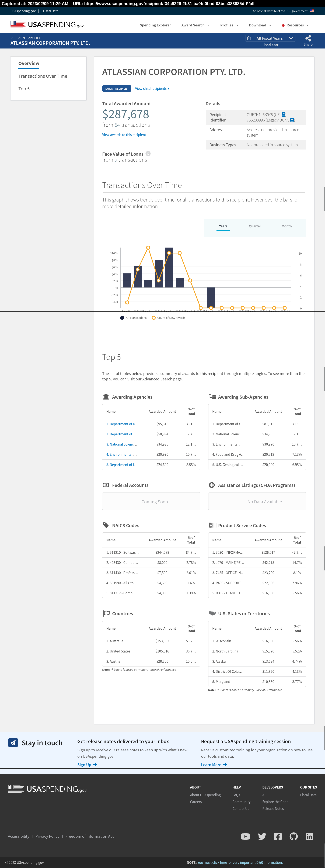Open the 4. Environmental agency row link
The height and width of the screenshot is (868, 325).
(121, 454)
